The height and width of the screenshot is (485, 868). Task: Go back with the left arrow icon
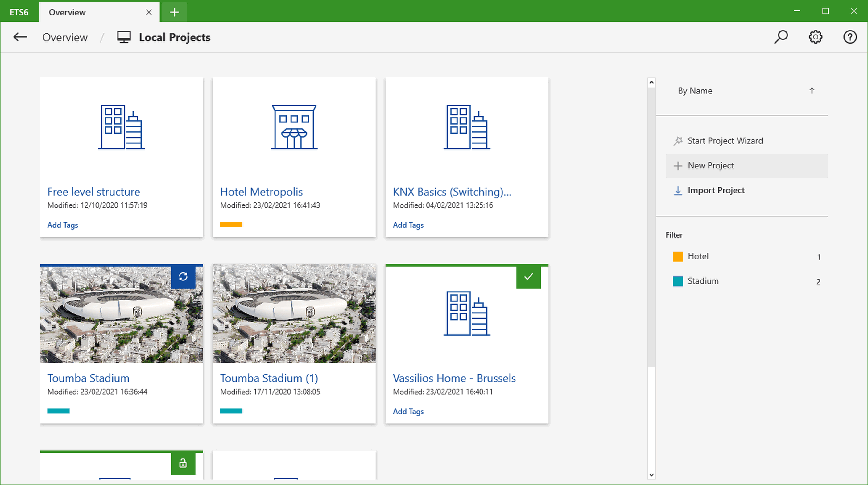(x=20, y=37)
